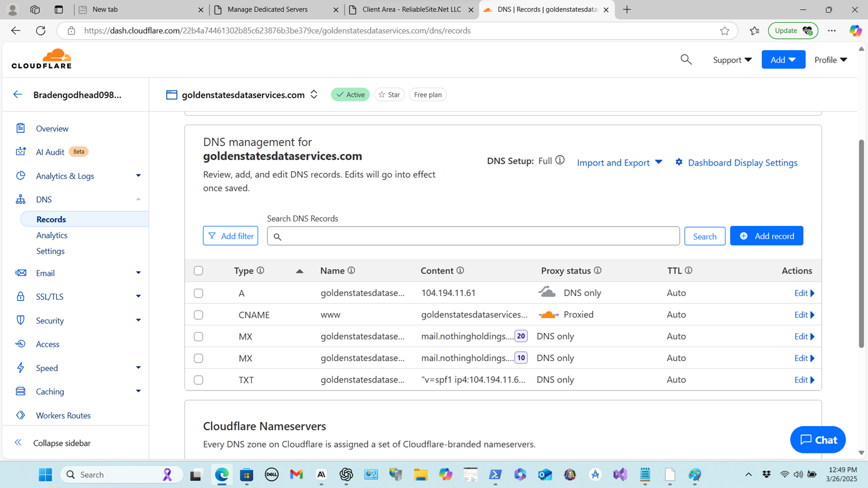868x488 pixels.
Task: Check the TXT spf record checkbox
Action: pos(198,380)
